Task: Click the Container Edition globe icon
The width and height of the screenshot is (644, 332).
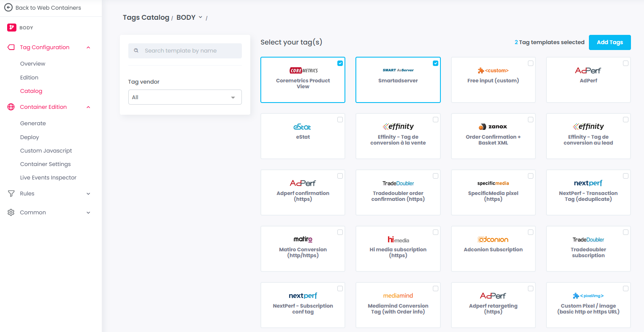Action: pos(11,107)
